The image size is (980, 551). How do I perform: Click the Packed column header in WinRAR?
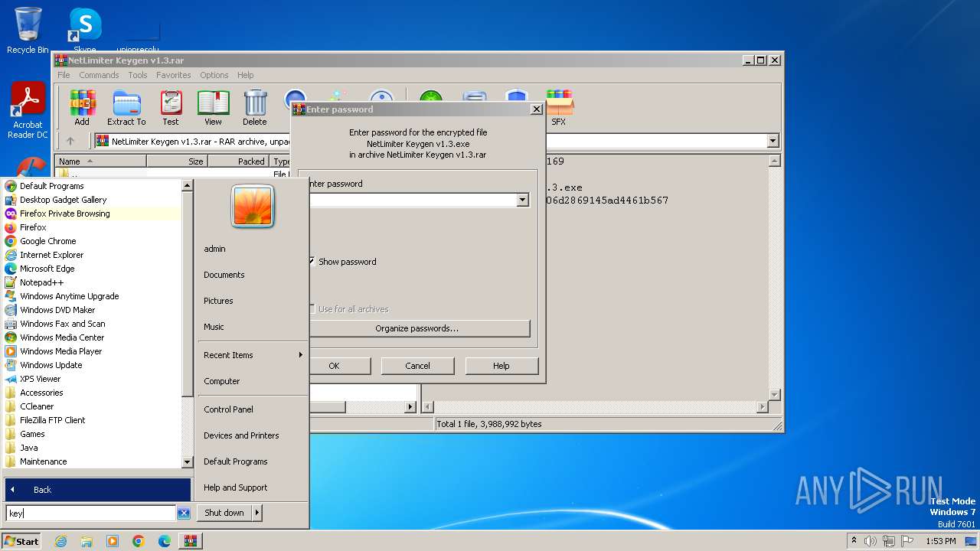239,161
